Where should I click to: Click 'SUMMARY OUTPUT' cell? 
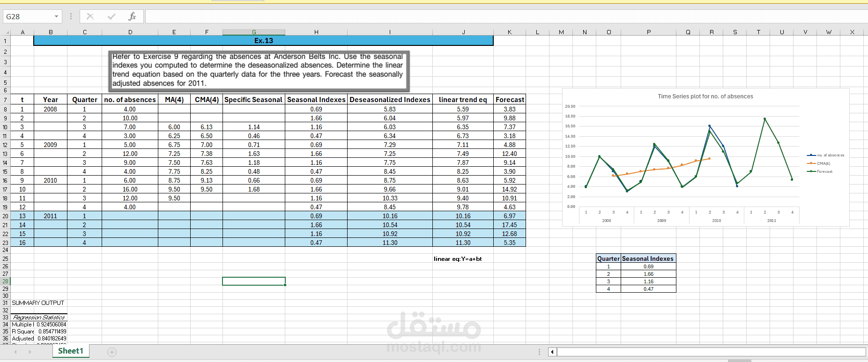point(38,303)
